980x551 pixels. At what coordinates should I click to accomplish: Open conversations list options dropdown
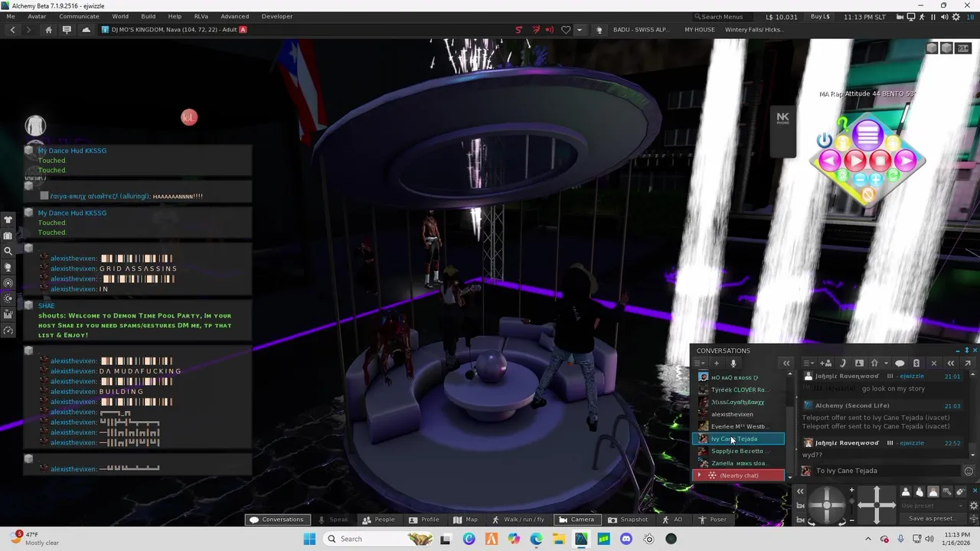coord(700,364)
